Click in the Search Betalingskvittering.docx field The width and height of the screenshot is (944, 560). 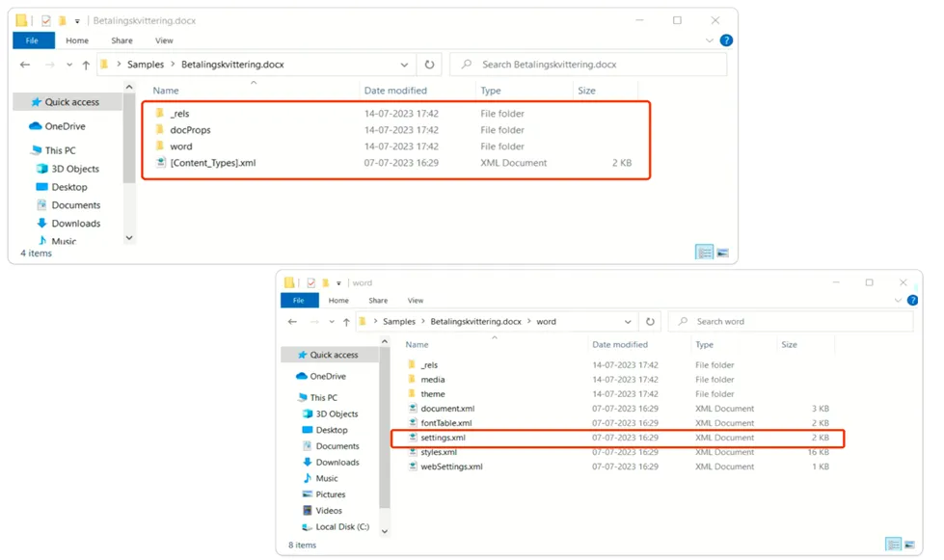coord(588,65)
